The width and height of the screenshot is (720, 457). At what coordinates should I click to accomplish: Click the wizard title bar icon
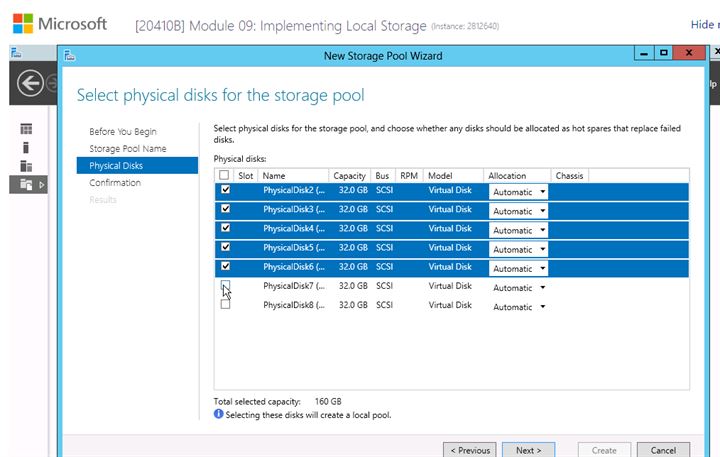tap(71, 56)
